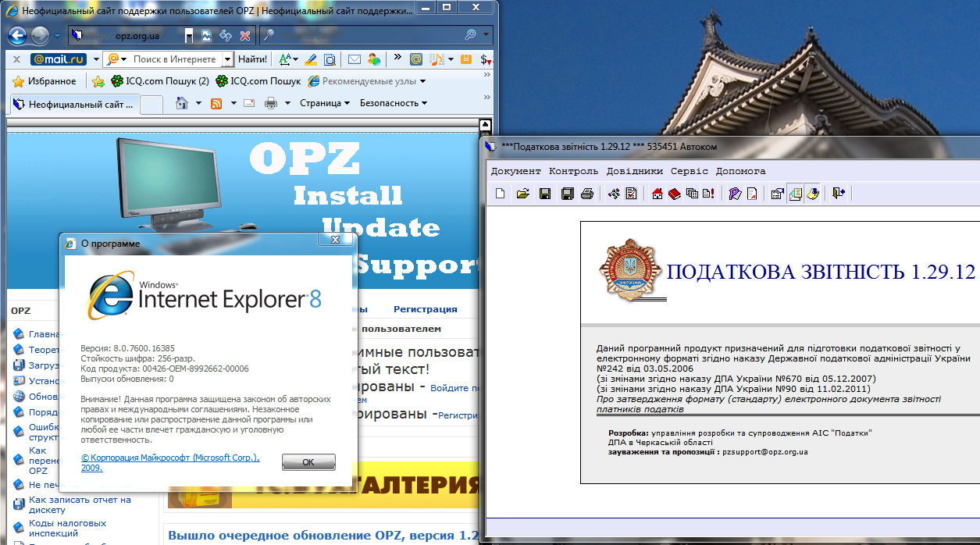
Task: Go back in Internet Explorer
Action: tap(19, 35)
